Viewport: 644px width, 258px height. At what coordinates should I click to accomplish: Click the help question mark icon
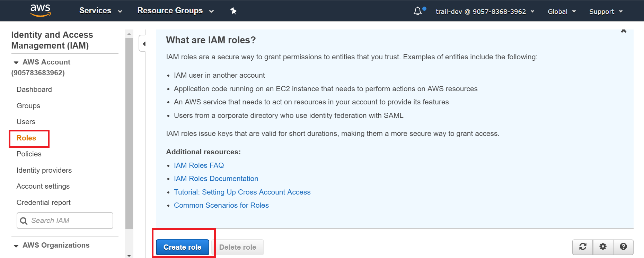tap(623, 247)
